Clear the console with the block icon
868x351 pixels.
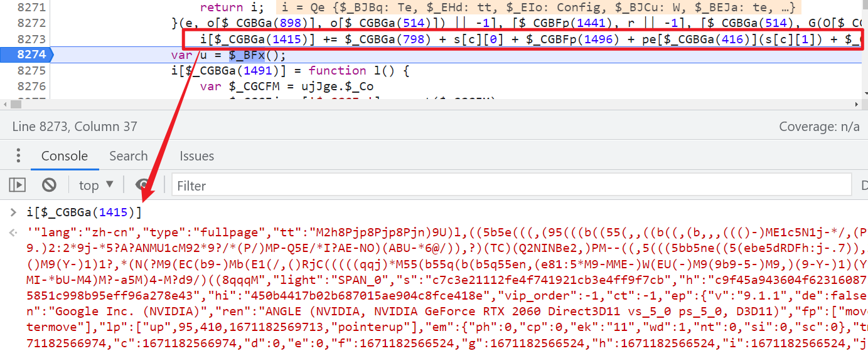point(49,185)
